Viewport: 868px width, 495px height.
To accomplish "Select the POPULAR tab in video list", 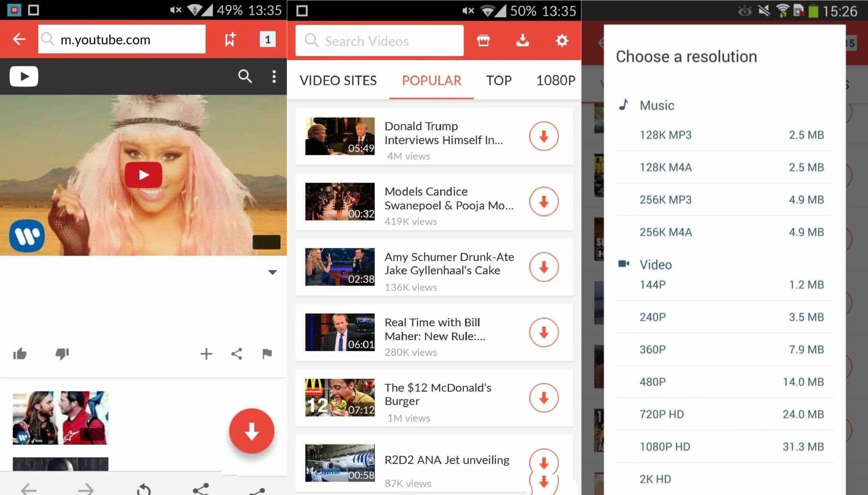I will pos(430,81).
